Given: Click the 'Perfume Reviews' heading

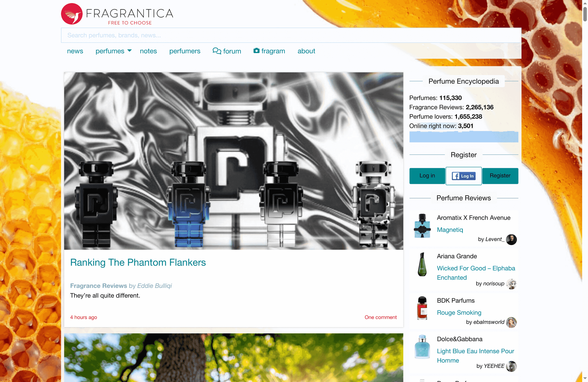Looking at the screenshot, I should pyautogui.click(x=464, y=198).
